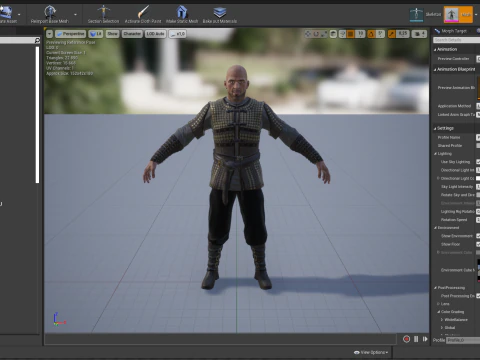Open the Profile dropdown at panel bottom

pyautogui.click(x=463, y=340)
